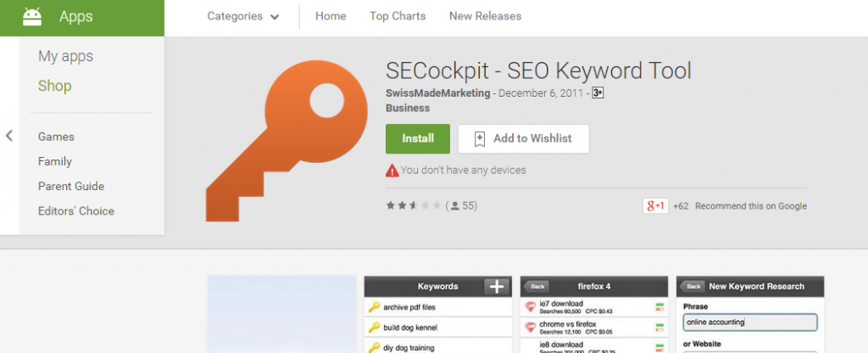Viewport: 868px width, 353px height.
Task: Click the Recommend this on Google text
Action: point(751,206)
